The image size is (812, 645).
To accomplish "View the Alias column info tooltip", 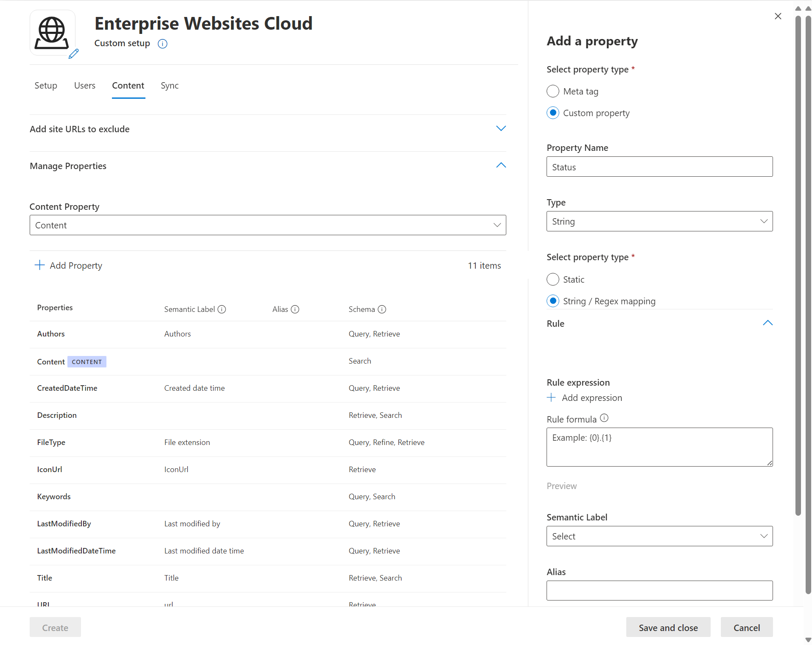I will [296, 309].
